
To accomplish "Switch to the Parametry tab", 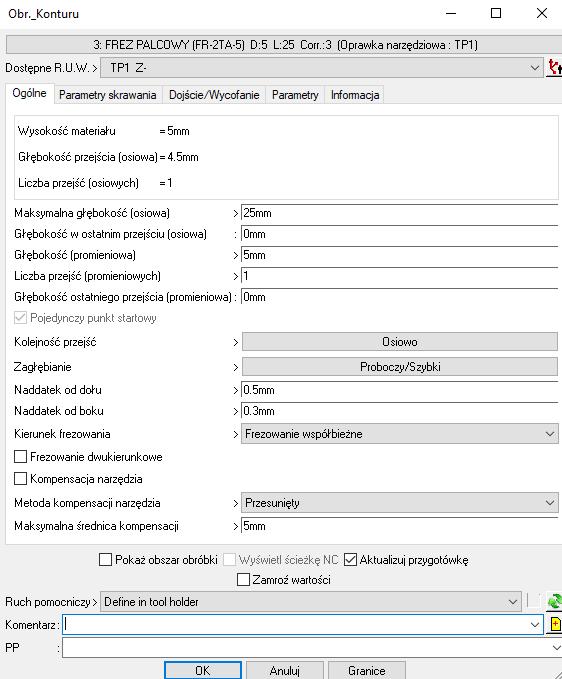I will pos(295,95).
